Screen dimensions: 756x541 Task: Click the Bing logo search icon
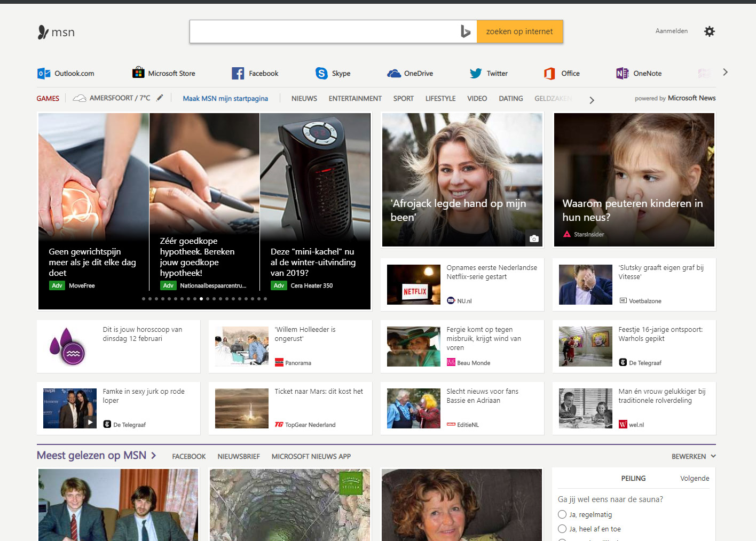tap(466, 32)
